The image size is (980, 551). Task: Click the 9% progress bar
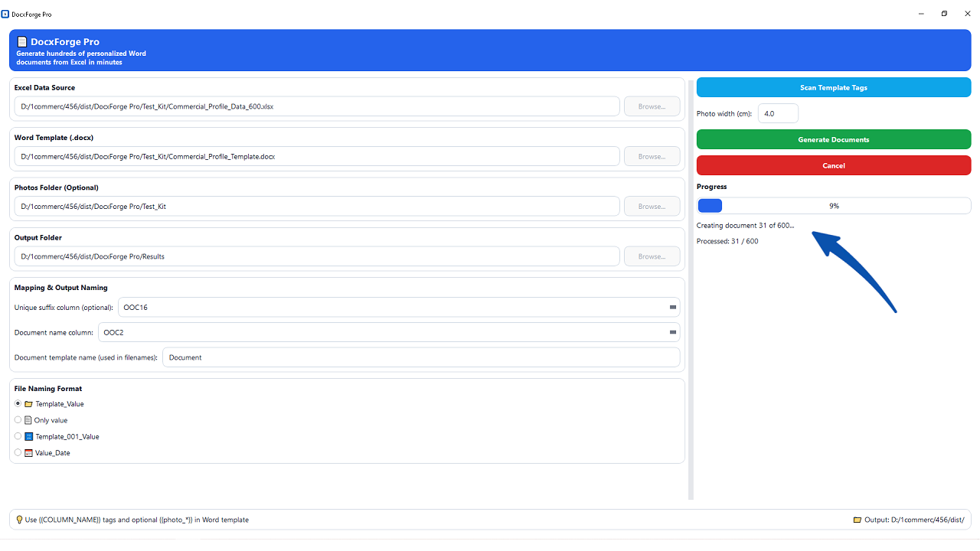[x=834, y=206]
